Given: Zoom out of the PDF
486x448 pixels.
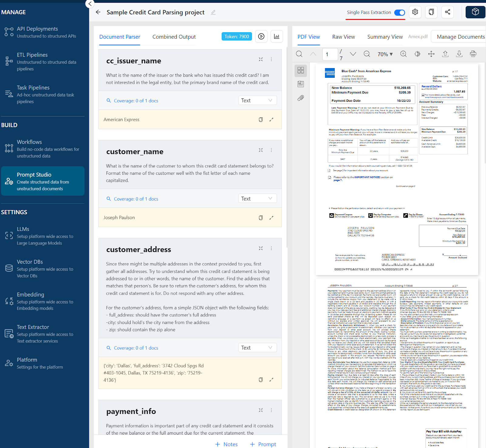Looking at the screenshot, I should pos(367,54).
